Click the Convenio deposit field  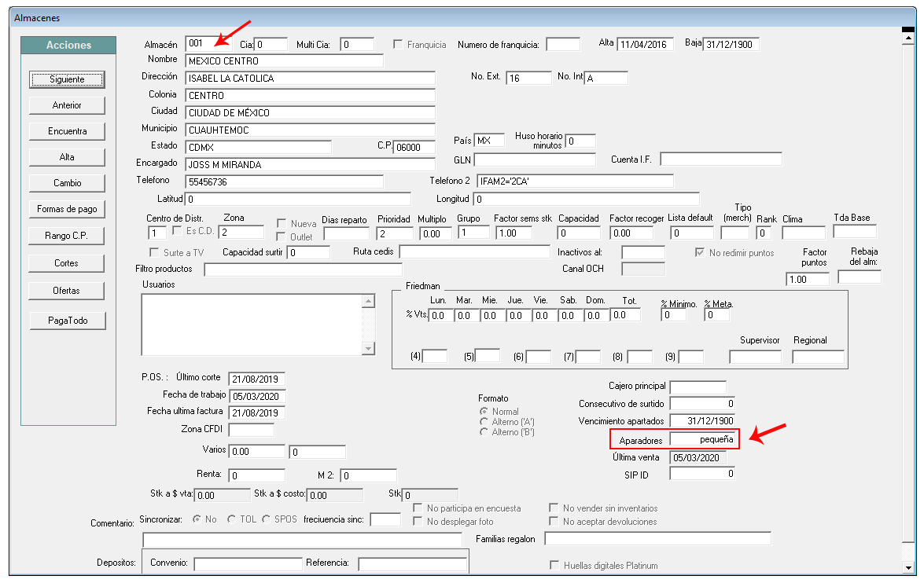pos(248,563)
